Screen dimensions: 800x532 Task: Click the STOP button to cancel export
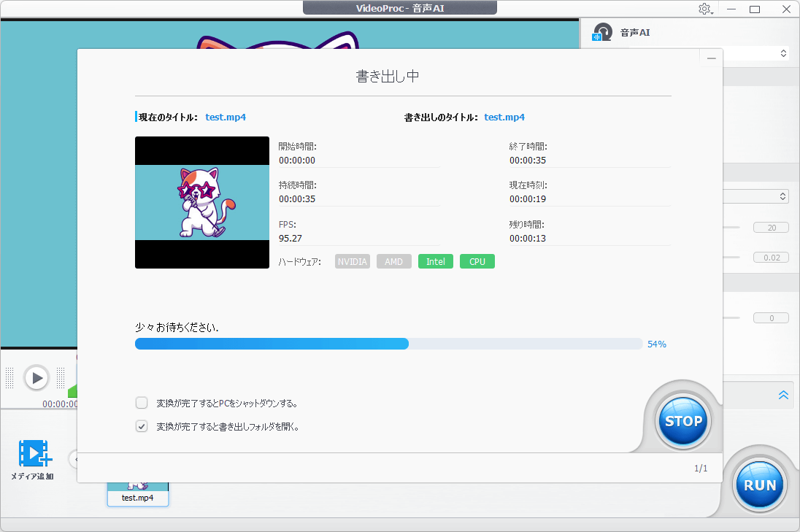click(683, 421)
